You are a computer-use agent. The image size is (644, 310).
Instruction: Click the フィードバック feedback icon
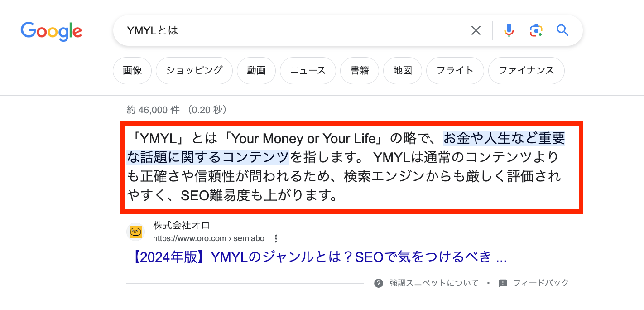pyautogui.click(x=503, y=283)
